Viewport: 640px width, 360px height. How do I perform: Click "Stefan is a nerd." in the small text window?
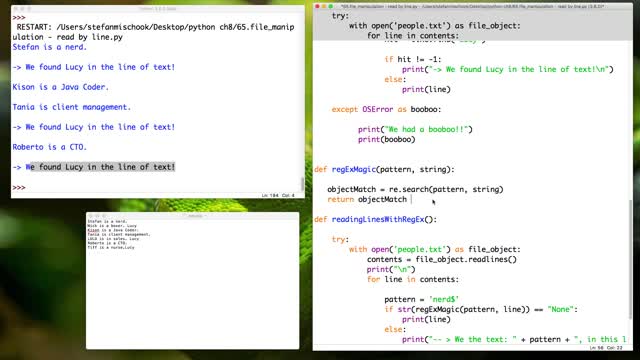(x=107, y=221)
